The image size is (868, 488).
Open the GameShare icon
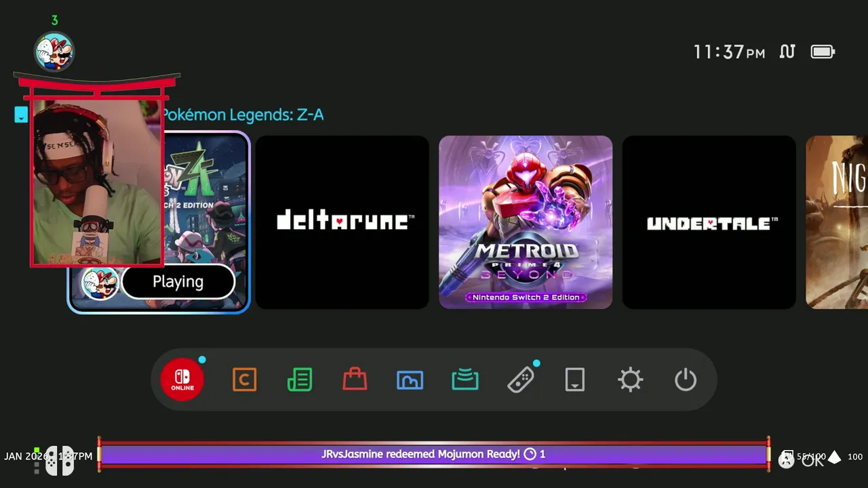465,380
